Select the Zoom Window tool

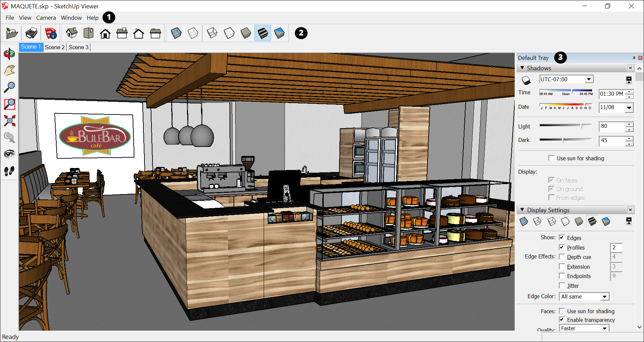coord(9,104)
